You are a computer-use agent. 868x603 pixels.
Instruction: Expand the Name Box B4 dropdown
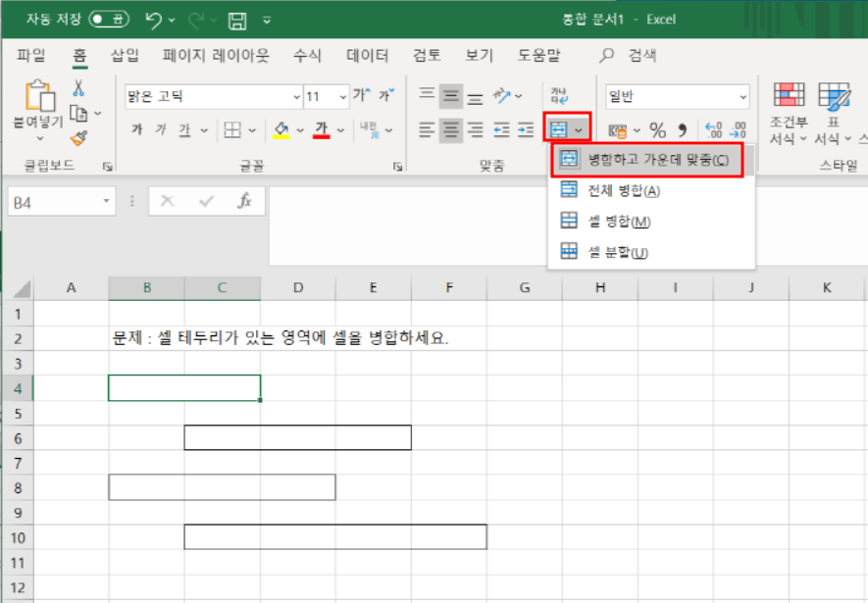(x=106, y=201)
